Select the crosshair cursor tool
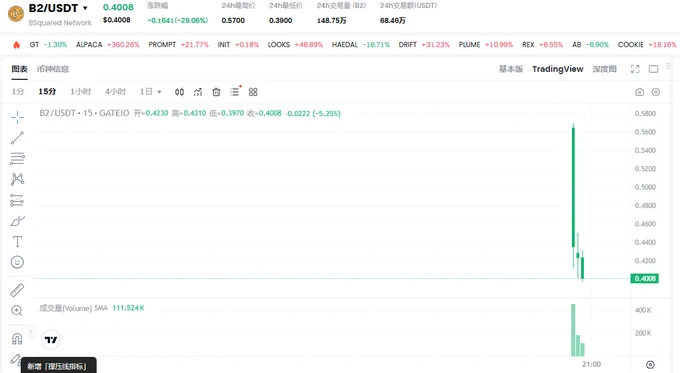The image size is (680, 373). tap(17, 117)
